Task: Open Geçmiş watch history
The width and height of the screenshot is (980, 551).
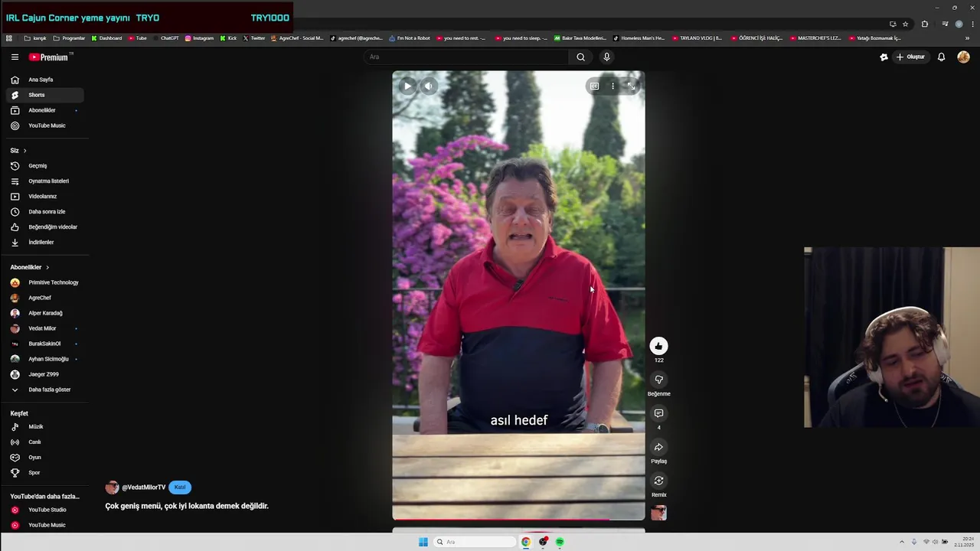Action: (x=45, y=166)
